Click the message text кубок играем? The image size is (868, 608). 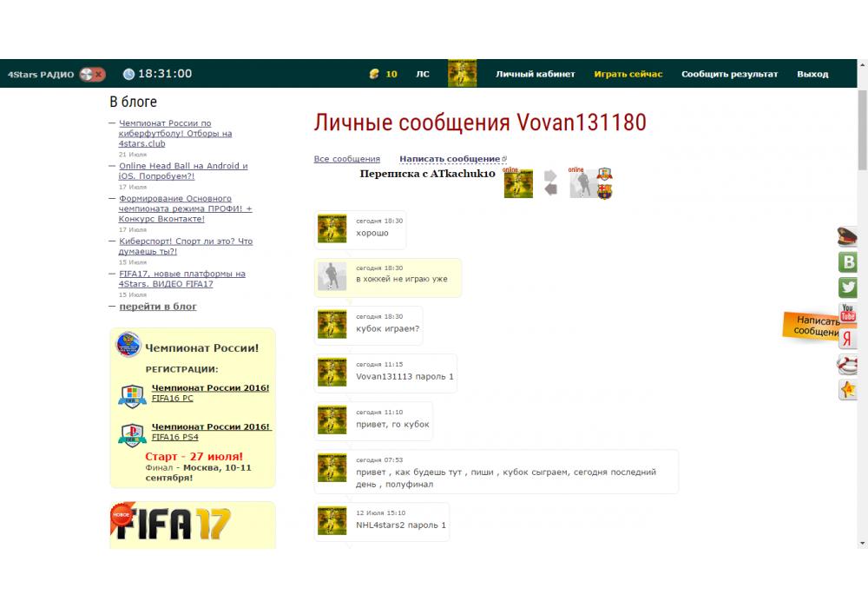pyautogui.click(x=387, y=329)
